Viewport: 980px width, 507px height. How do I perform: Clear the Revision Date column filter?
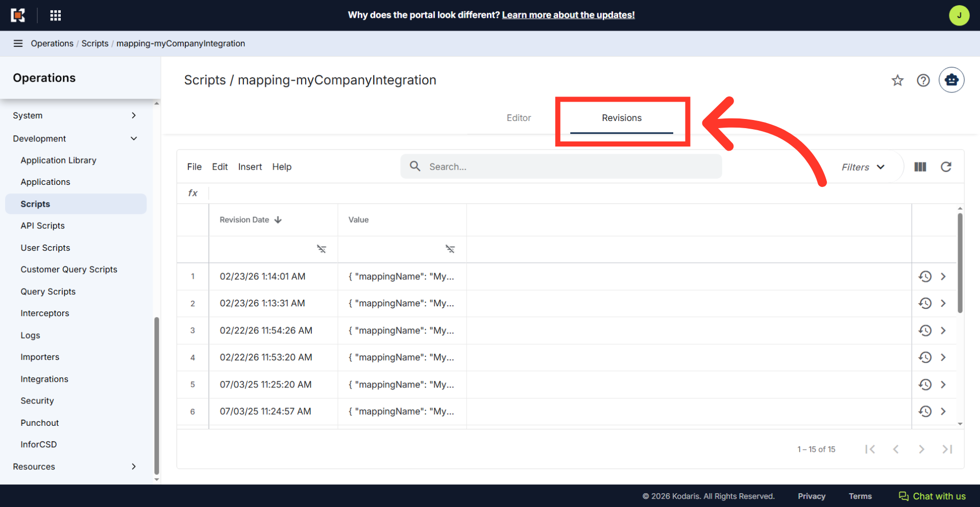point(321,249)
